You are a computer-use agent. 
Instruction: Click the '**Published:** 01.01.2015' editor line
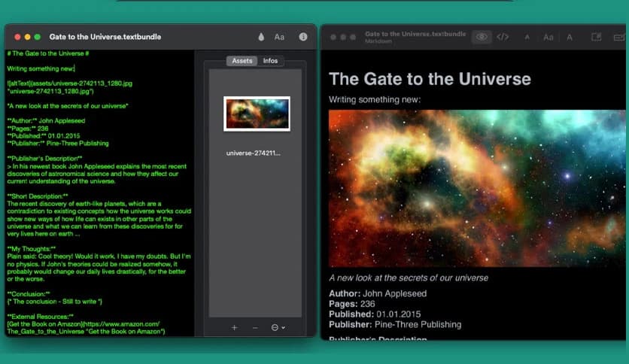click(44, 136)
